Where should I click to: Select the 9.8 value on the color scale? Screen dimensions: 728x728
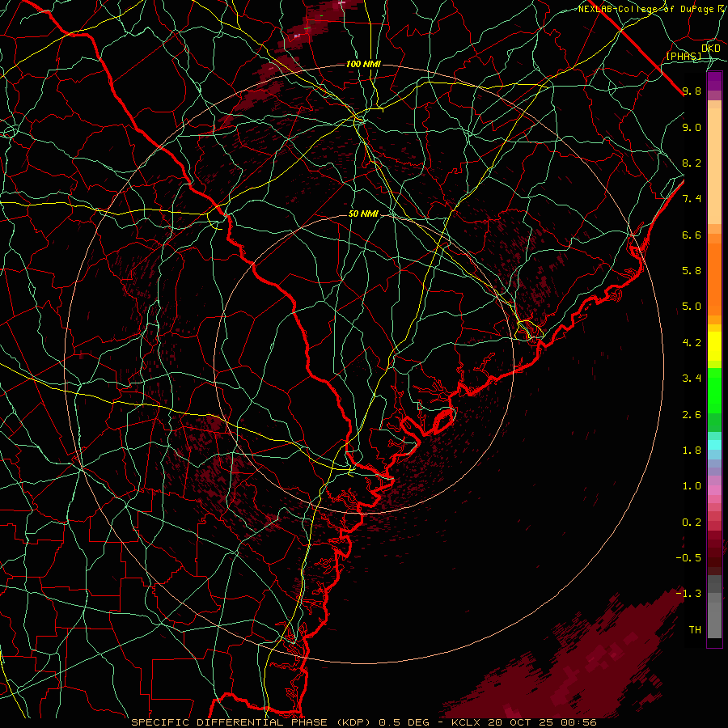692,91
